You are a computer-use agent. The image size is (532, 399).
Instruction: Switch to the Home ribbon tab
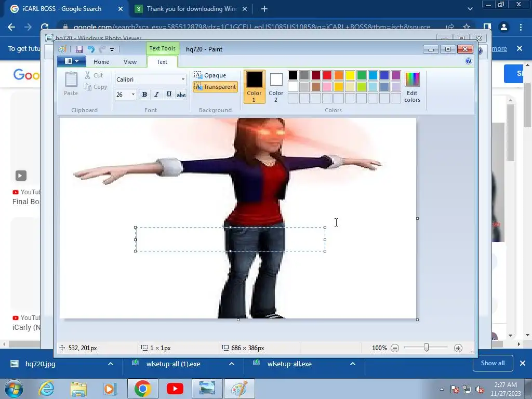[x=101, y=62]
